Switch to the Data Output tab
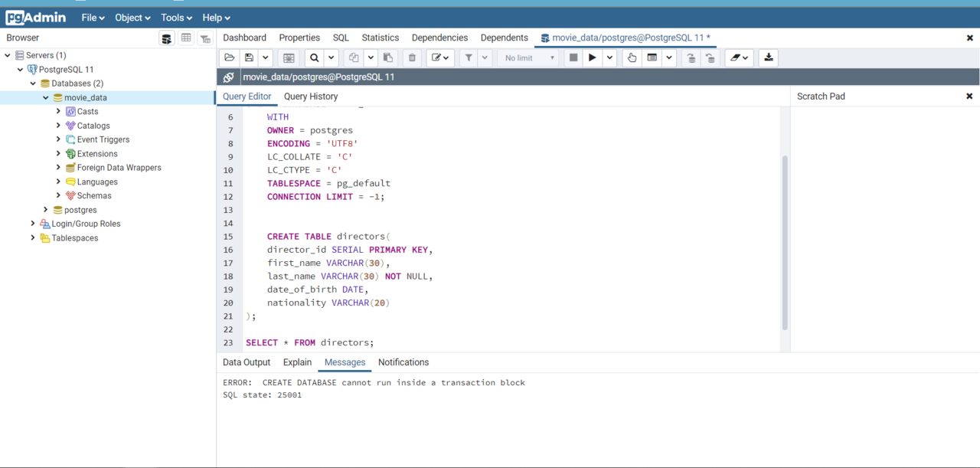Screen dimensions: 980x468 (x=247, y=362)
